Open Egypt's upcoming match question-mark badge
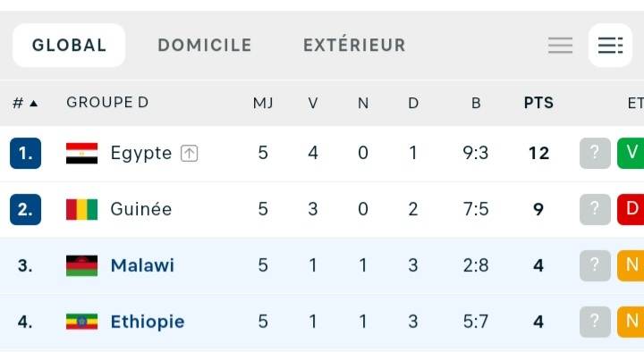 click(595, 153)
